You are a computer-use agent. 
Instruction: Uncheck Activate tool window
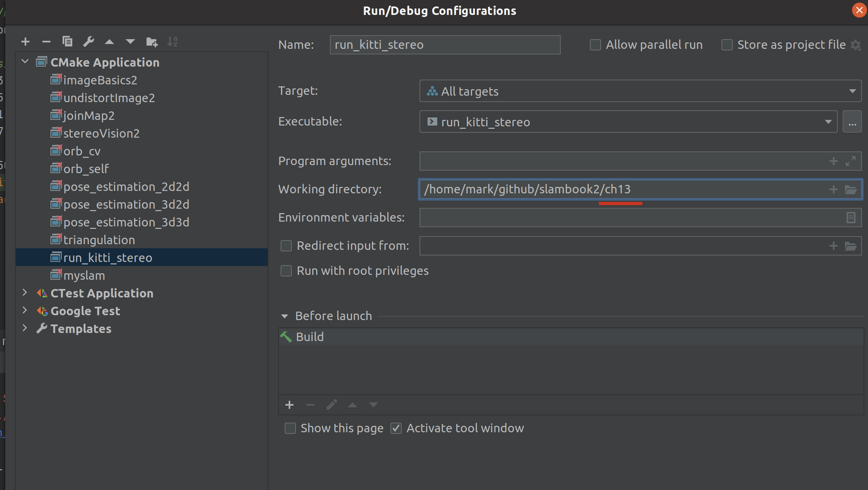pyautogui.click(x=396, y=428)
